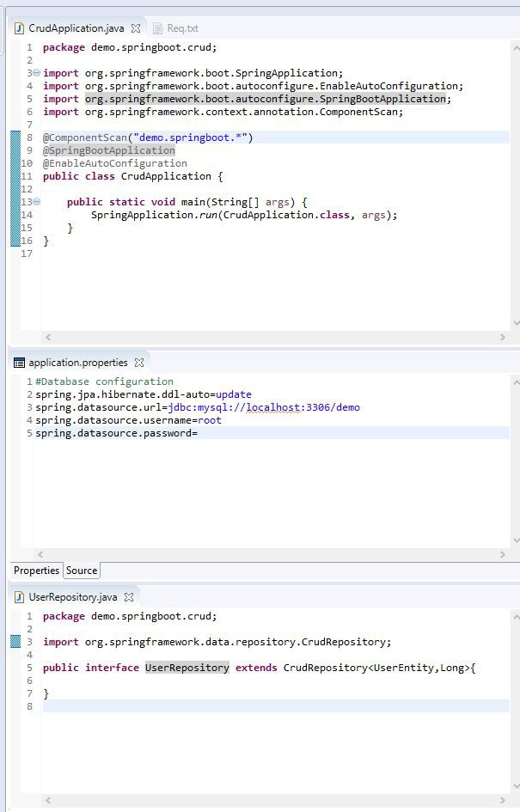Click the spring.datasource.url property line
Image resolution: width=520 pixels, height=812 pixels.
point(198,407)
